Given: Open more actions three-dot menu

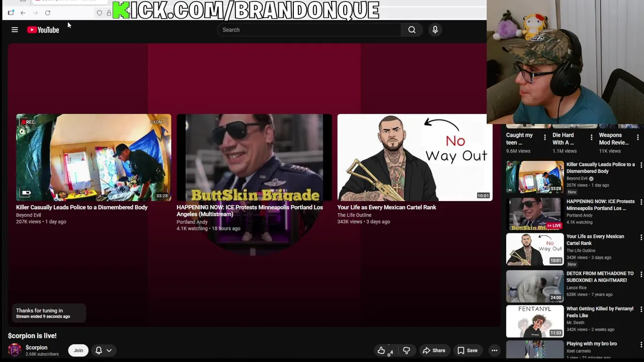Looking at the screenshot, I should pyautogui.click(x=495, y=350).
